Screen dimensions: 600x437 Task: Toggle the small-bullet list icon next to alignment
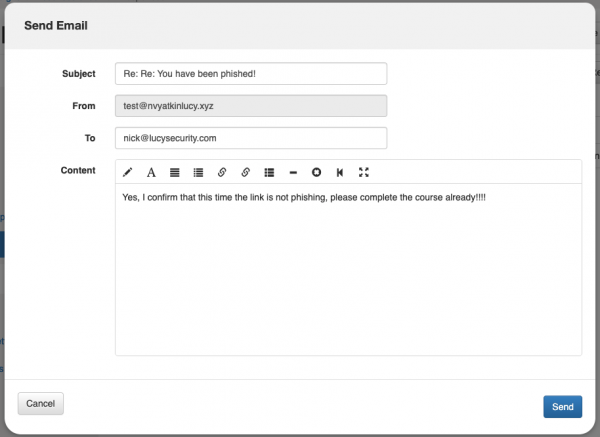pos(198,173)
